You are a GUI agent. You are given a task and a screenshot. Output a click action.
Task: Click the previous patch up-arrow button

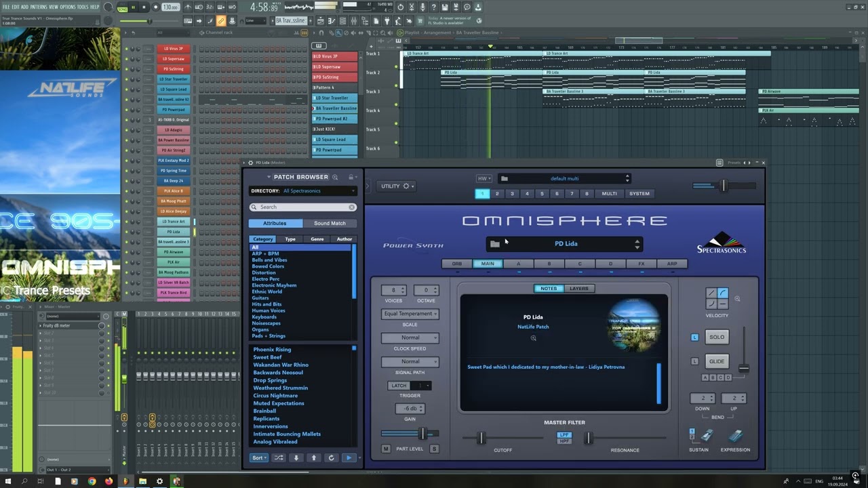[x=314, y=457]
